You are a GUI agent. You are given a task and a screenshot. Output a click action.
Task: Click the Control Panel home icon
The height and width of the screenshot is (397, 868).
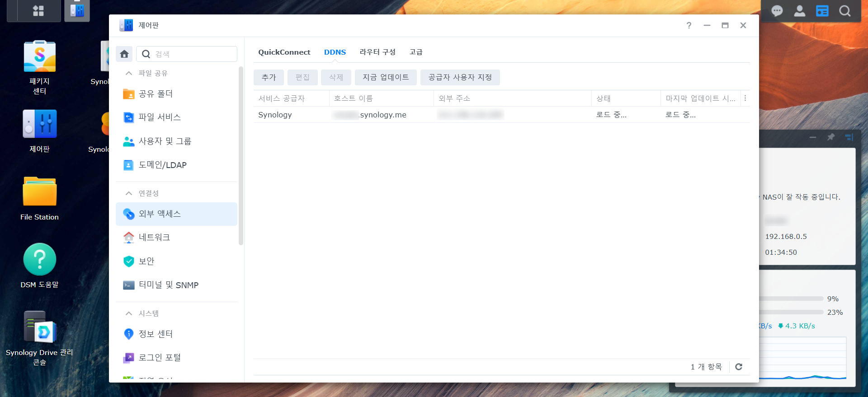(x=124, y=54)
